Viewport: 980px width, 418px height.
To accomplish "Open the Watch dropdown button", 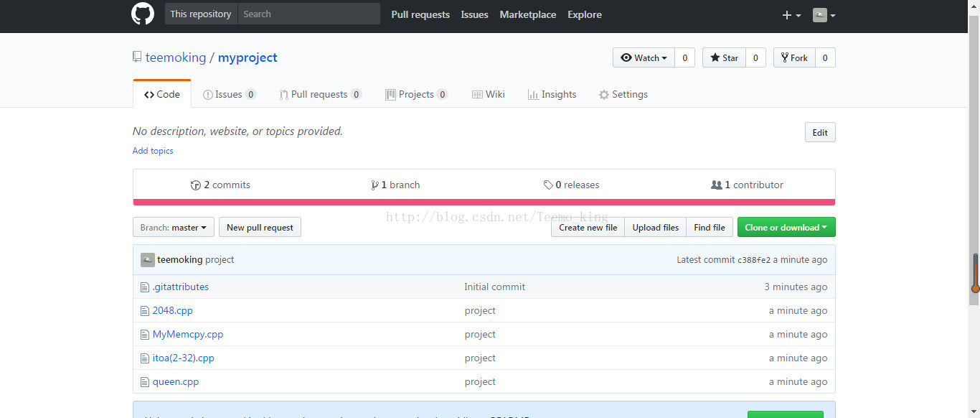I will 644,57.
